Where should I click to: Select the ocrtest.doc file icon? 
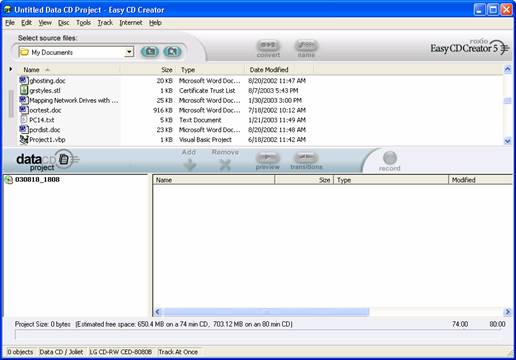coord(23,110)
